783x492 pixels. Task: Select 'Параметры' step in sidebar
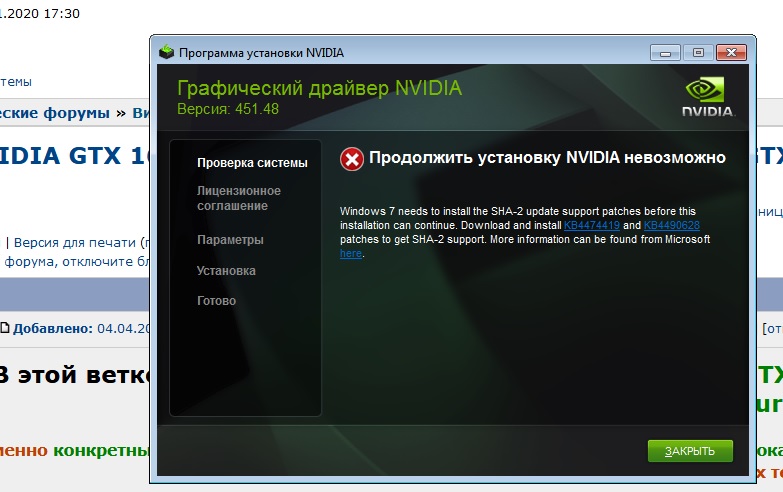(x=230, y=240)
